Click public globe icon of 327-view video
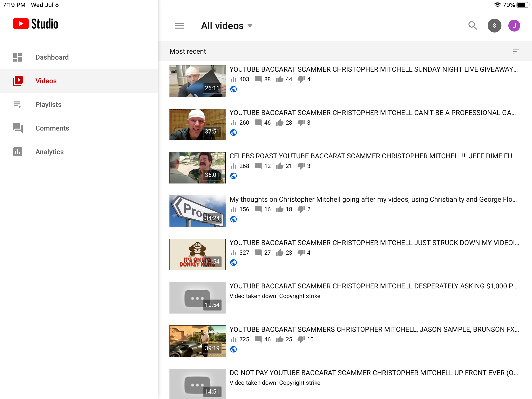Image resolution: width=532 pixels, height=399 pixels. tap(233, 263)
